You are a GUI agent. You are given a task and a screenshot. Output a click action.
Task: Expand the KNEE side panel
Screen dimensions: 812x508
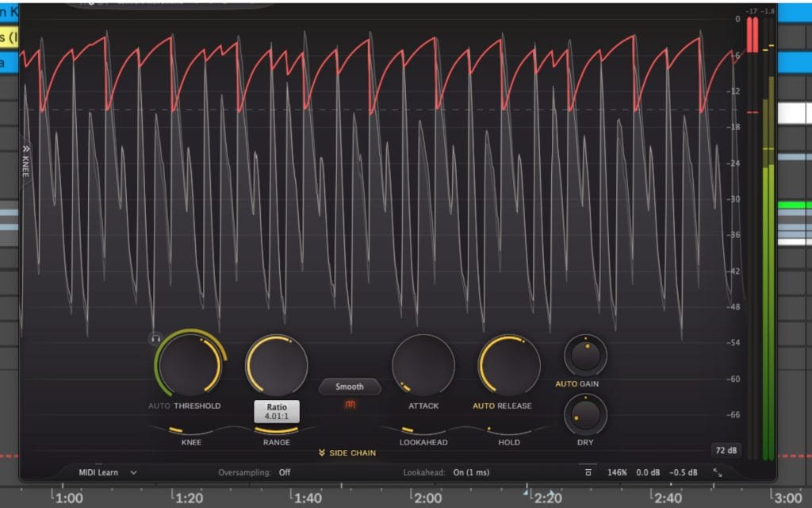pos(25,160)
